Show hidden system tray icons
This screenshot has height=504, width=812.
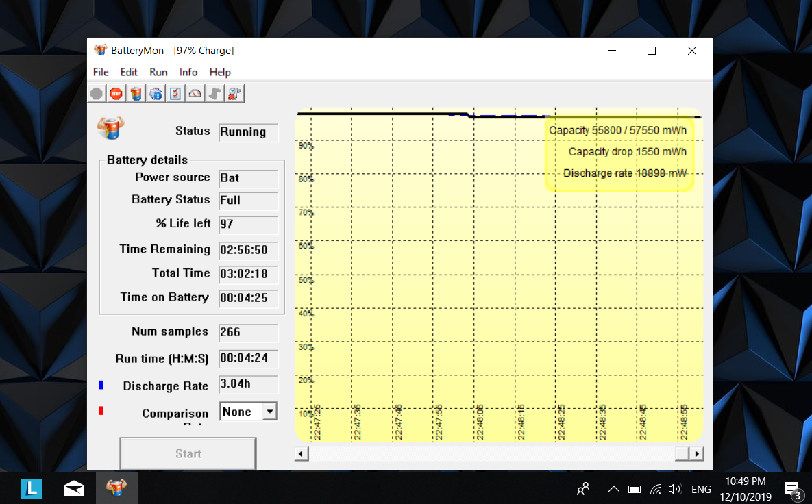[614, 489]
